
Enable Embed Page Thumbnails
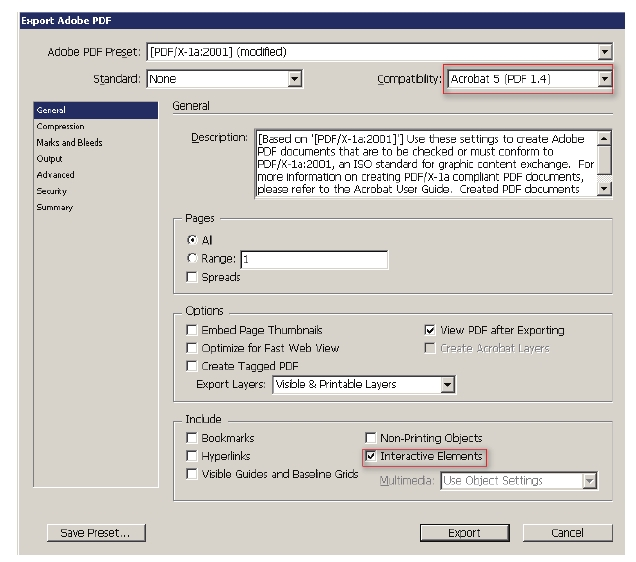192,330
